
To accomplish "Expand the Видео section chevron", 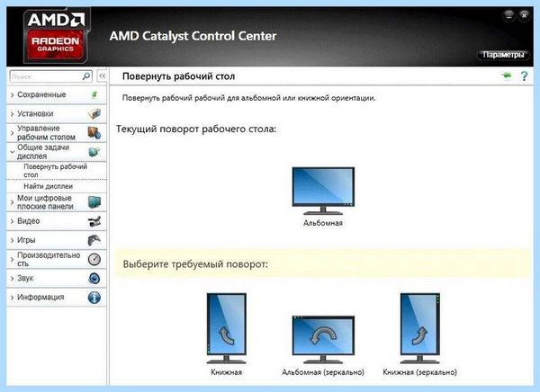I will coord(12,221).
